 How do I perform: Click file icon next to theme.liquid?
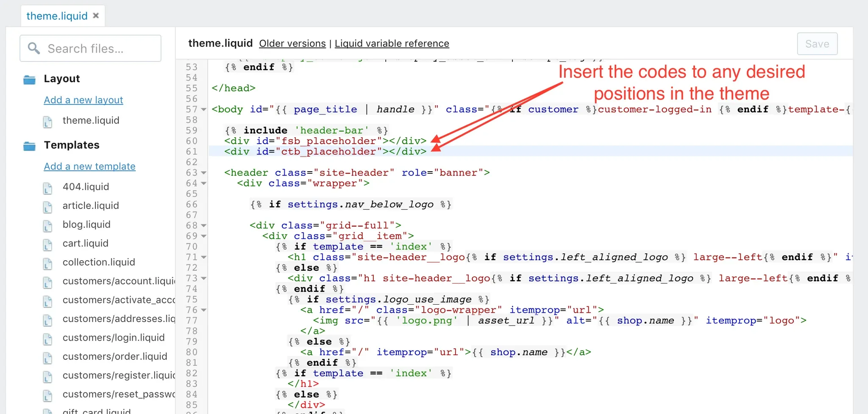47,122
